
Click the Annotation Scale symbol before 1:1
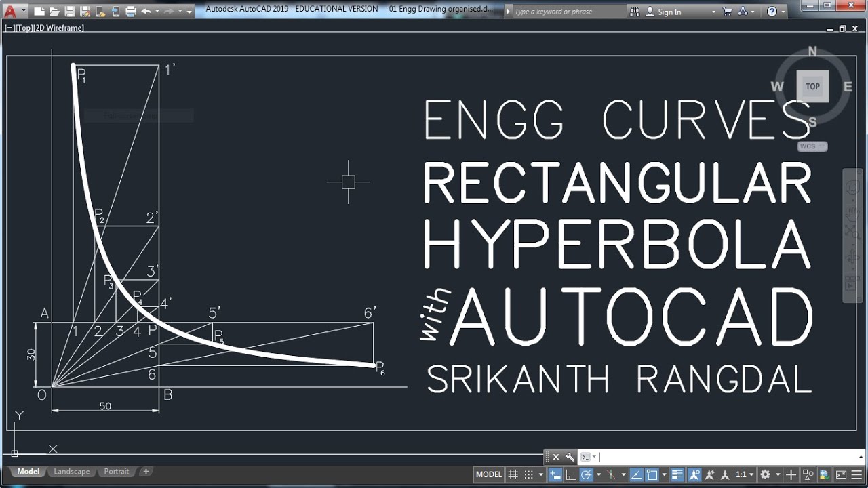(x=725, y=474)
